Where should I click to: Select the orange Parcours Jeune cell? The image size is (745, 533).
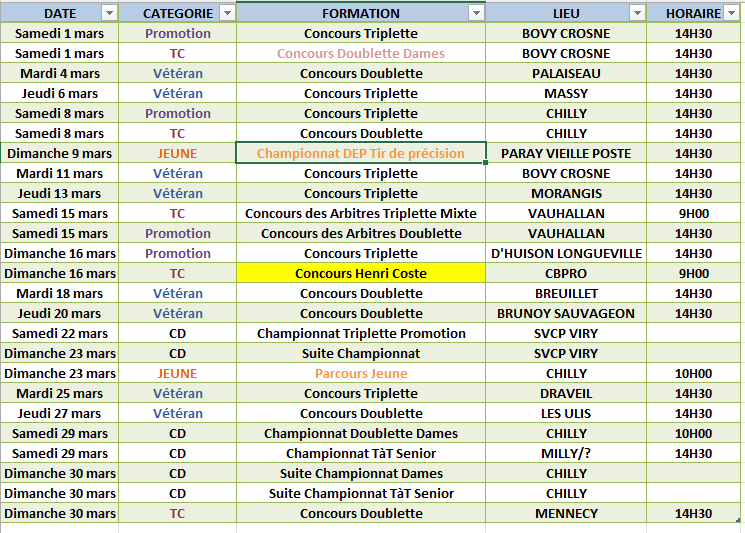pos(361,373)
